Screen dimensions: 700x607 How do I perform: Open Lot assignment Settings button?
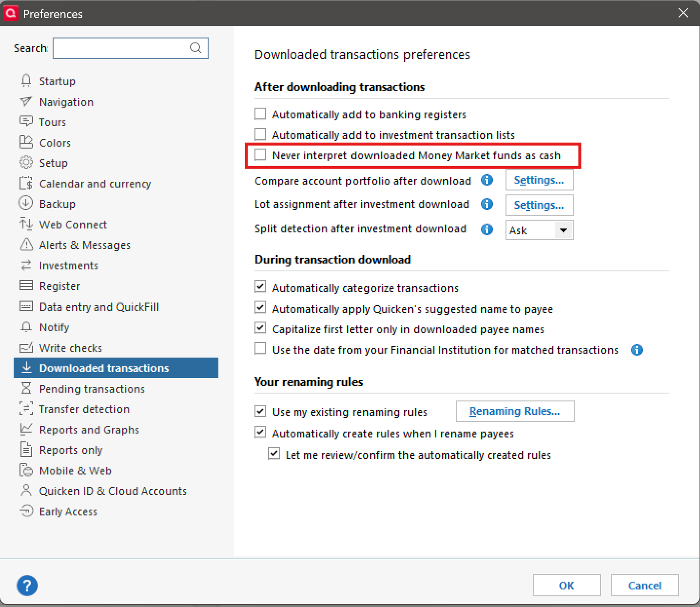click(x=539, y=205)
